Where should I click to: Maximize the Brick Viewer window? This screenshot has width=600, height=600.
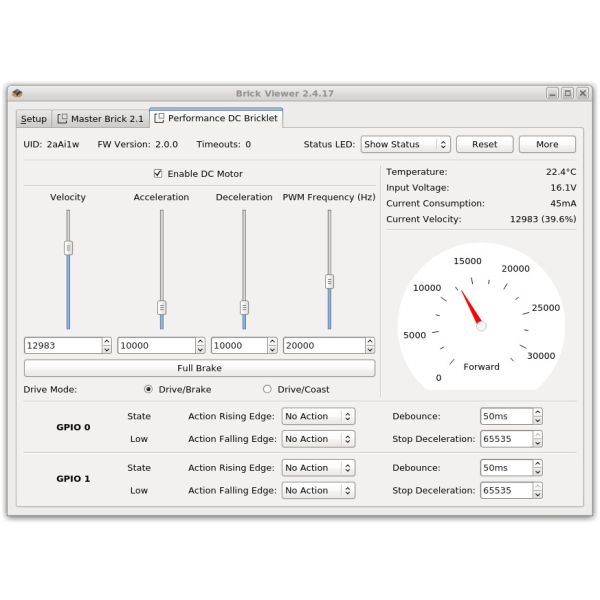(x=567, y=93)
